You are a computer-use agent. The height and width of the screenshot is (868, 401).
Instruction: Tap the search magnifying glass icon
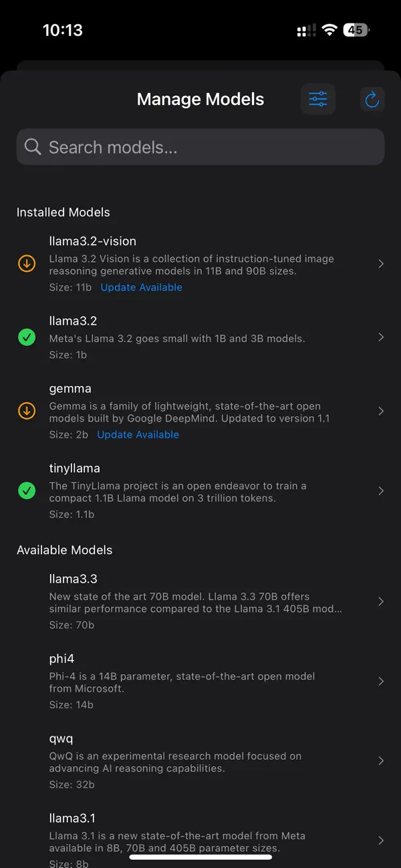33,146
